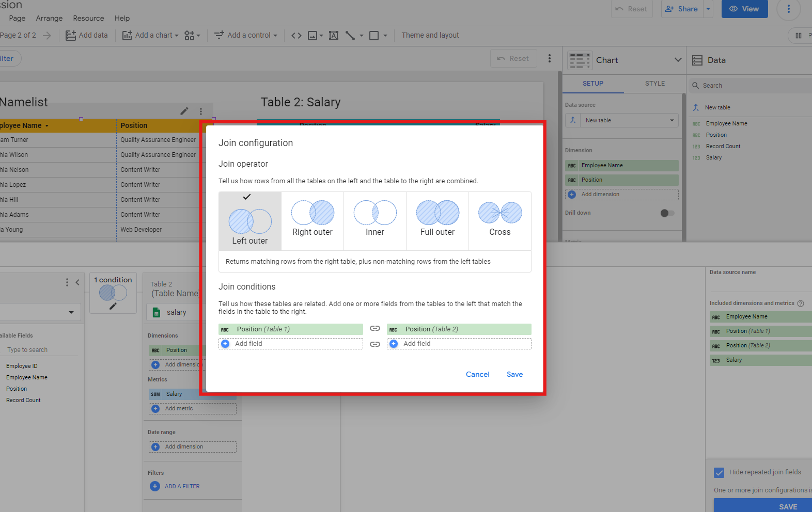
Task: Click the 1 condition join pencil icon
Action: [113, 306]
